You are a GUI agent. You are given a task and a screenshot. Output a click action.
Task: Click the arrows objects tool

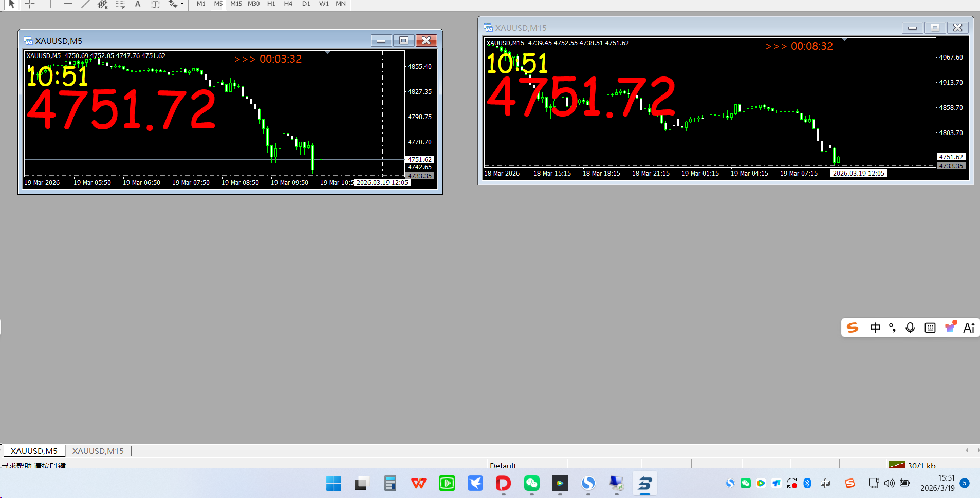173,4
